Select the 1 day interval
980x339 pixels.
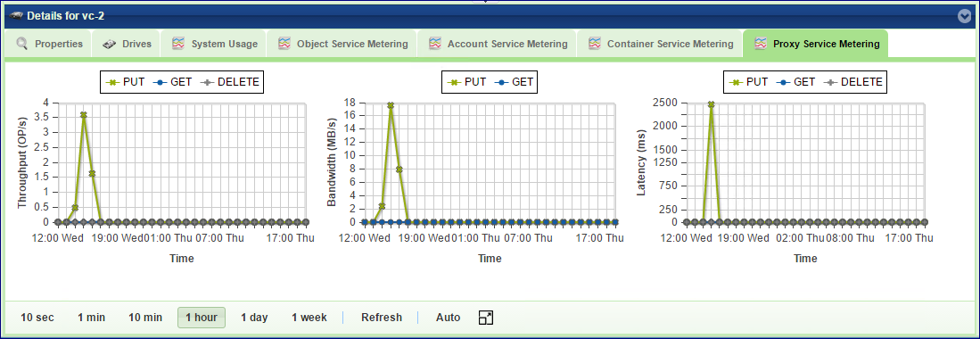click(x=254, y=317)
